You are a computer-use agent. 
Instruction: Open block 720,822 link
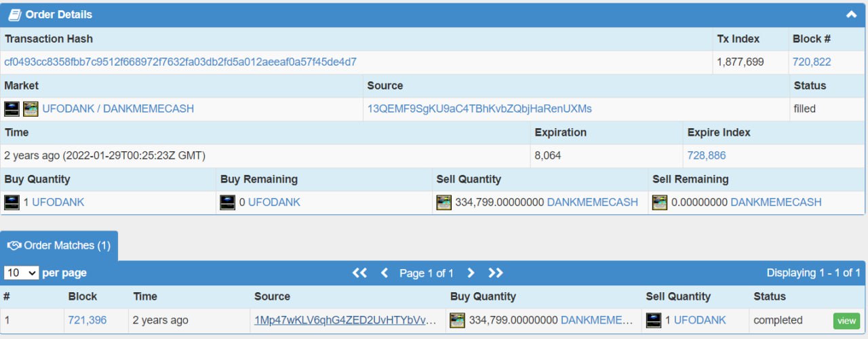click(812, 62)
